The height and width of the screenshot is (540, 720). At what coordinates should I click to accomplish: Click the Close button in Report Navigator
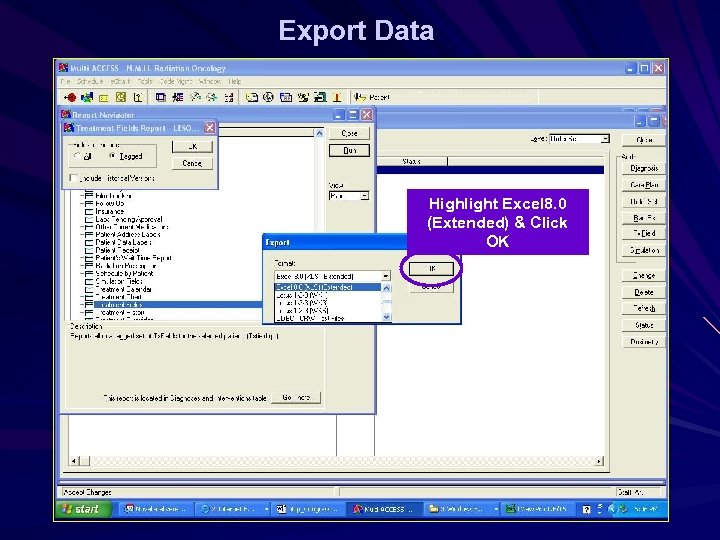click(x=349, y=133)
